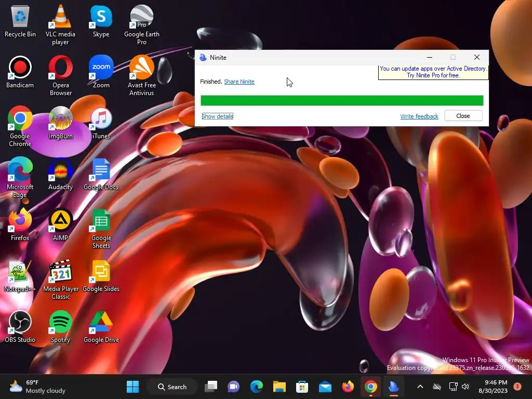The width and height of the screenshot is (532, 399).
Task: Select the Google Earth Pro shortcut
Action: pos(142,25)
